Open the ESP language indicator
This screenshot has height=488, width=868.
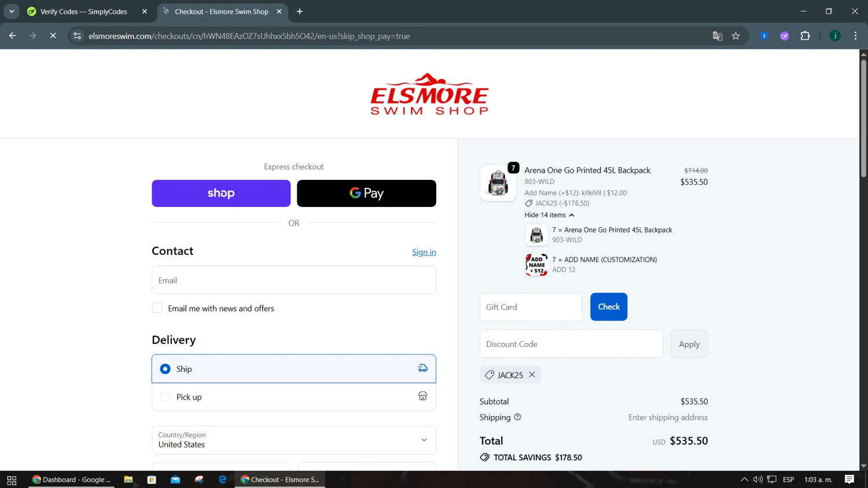pyautogui.click(x=788, y=479)
